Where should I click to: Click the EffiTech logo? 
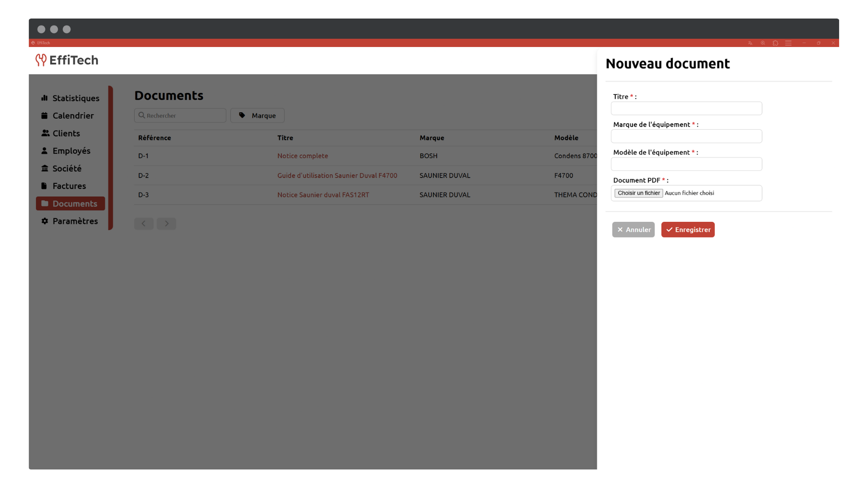67,60
